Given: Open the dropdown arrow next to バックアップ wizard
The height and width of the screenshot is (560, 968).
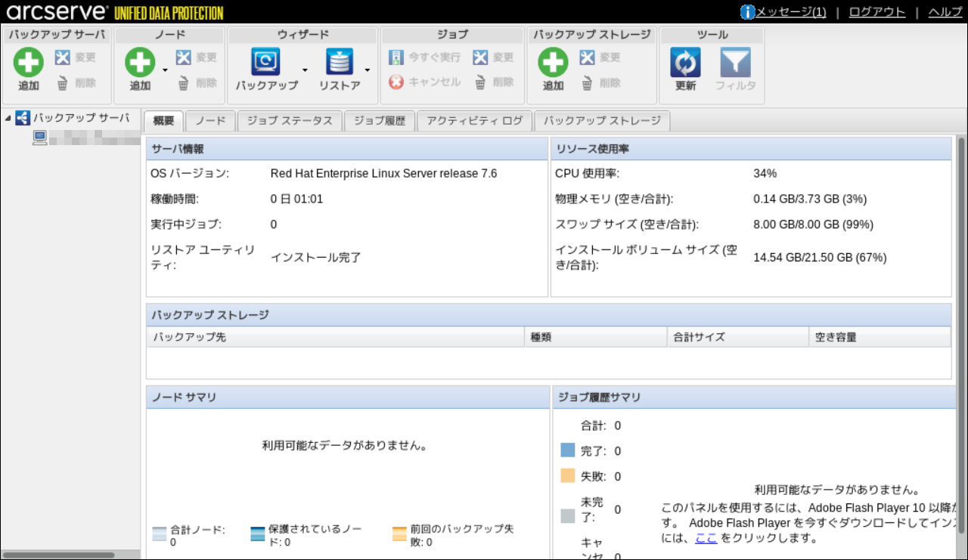Looking at the screenshot, I should click(x=305, y=70).
